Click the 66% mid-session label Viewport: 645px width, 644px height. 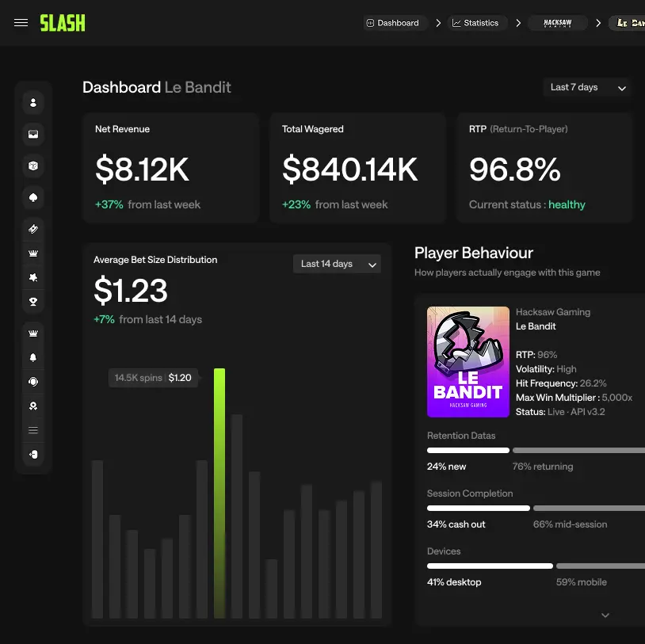[x=571, y=524]
